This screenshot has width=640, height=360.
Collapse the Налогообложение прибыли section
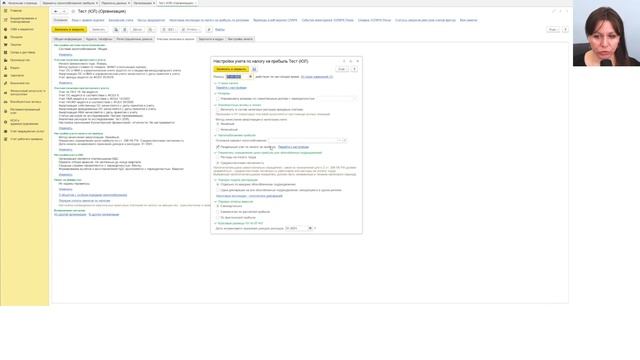(216, 135)
